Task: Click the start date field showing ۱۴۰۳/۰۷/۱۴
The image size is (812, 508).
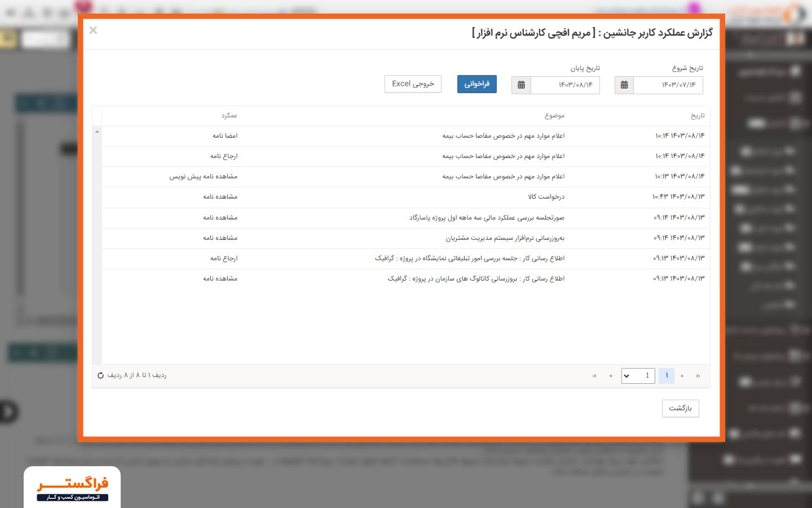Action: 668,85
